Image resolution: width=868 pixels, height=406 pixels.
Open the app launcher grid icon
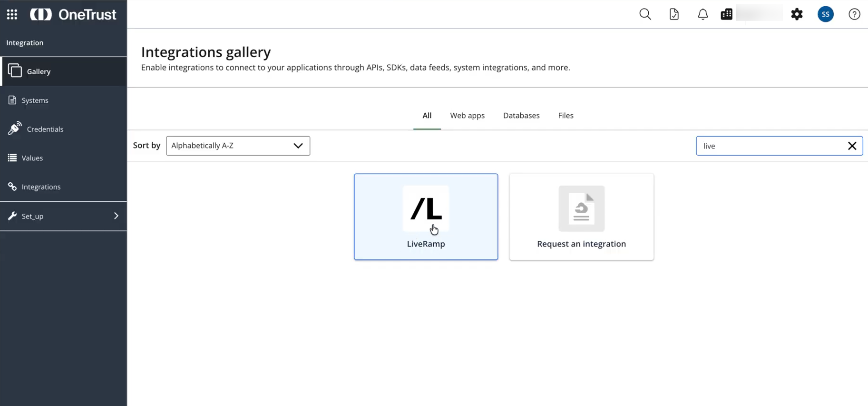12,14
